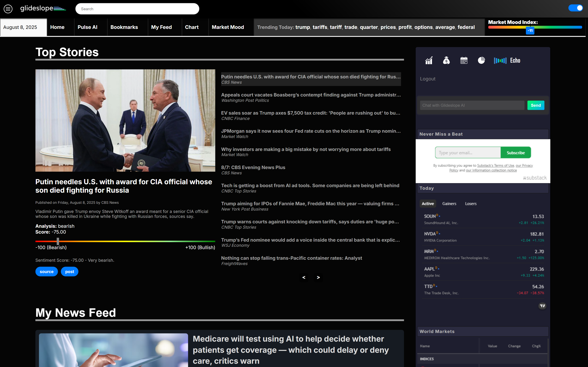Open Information collection notice link
588x367 pixels.
click(491, 170)
